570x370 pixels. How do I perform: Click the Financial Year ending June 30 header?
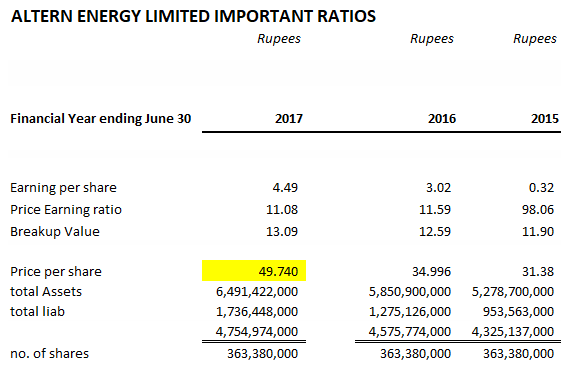(101, 118)
